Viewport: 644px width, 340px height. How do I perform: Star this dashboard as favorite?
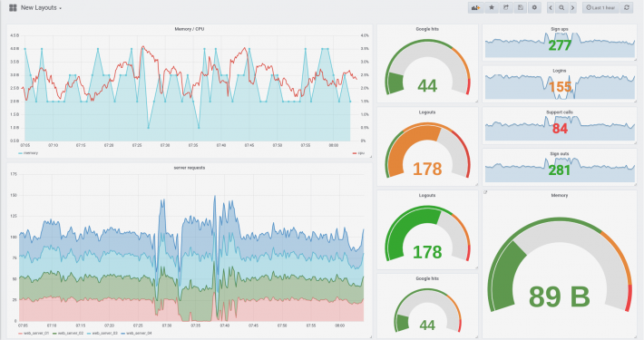click(x=492, y=8)
